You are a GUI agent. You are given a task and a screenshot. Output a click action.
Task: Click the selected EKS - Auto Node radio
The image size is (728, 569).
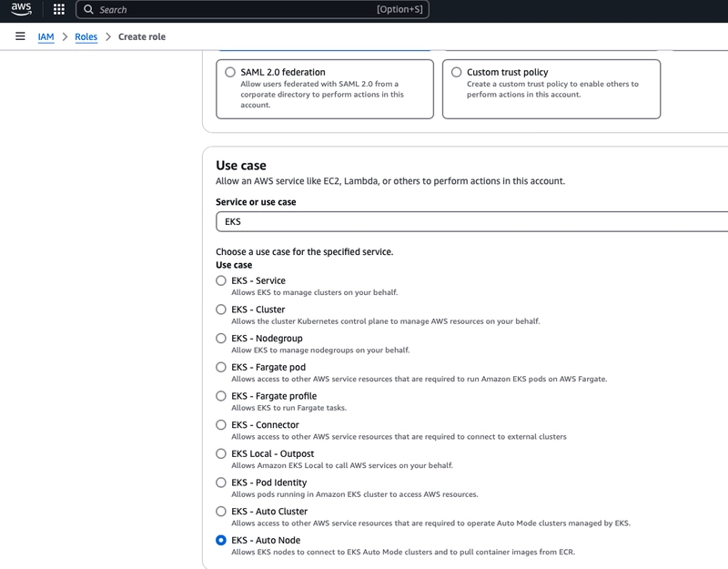point(221,540)
